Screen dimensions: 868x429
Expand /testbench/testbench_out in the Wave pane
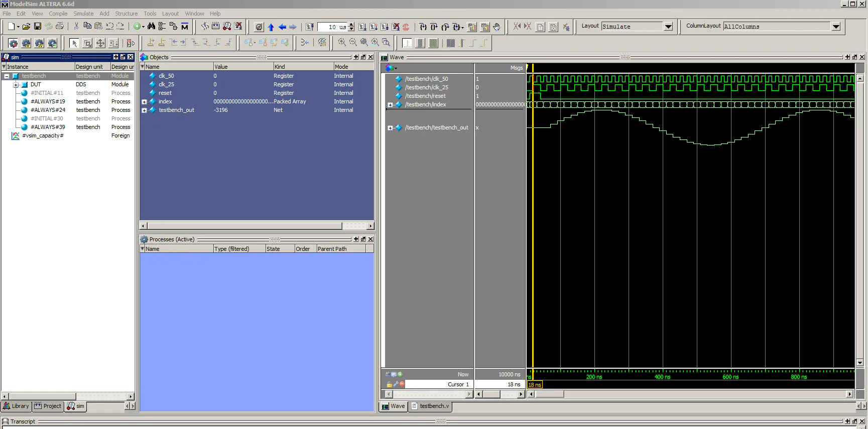pos(390,128)
